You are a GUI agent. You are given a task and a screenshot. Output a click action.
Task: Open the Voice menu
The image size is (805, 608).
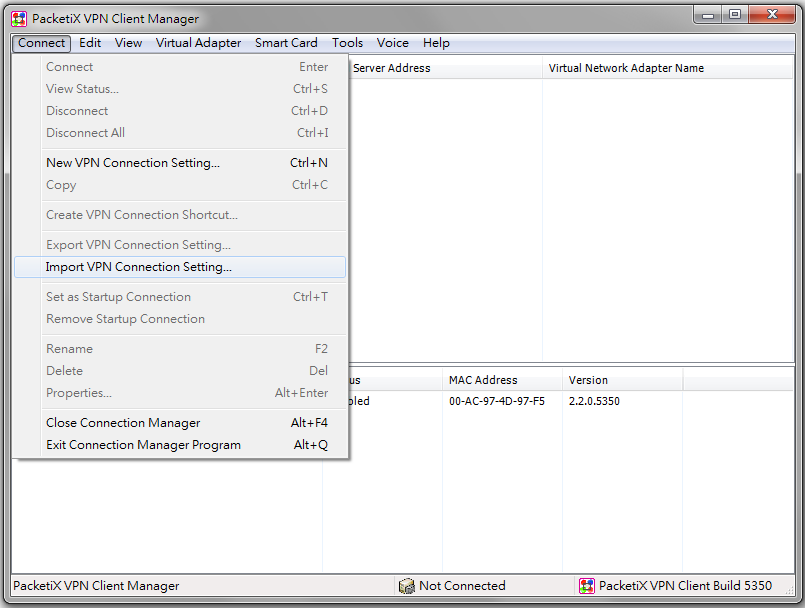(x=392, y=43)
